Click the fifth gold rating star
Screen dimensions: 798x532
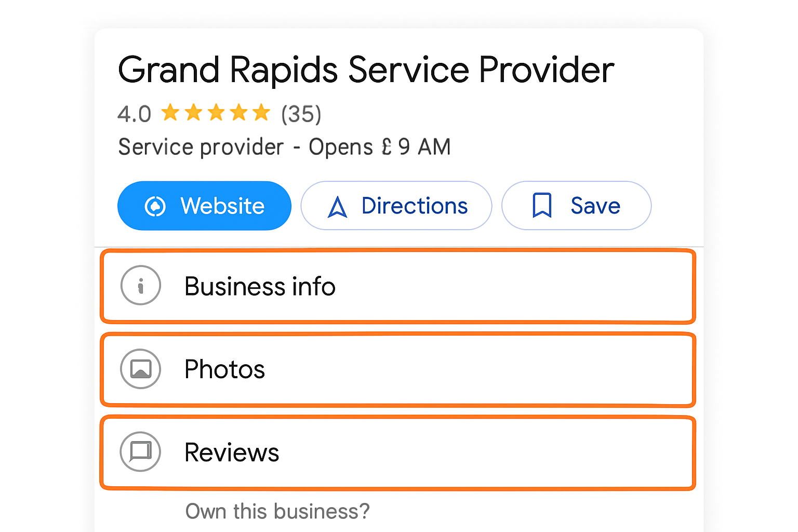coord(261,112)
